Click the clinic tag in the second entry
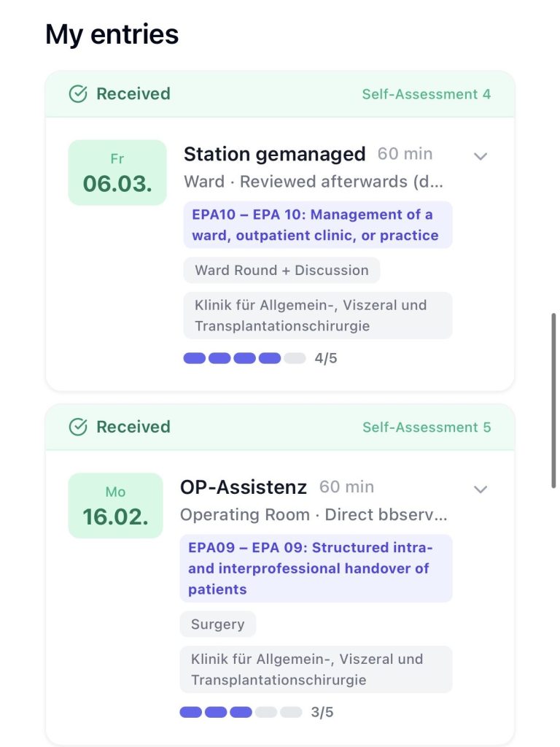This screenshot has width=560, height=747. (x=316, y=669)
